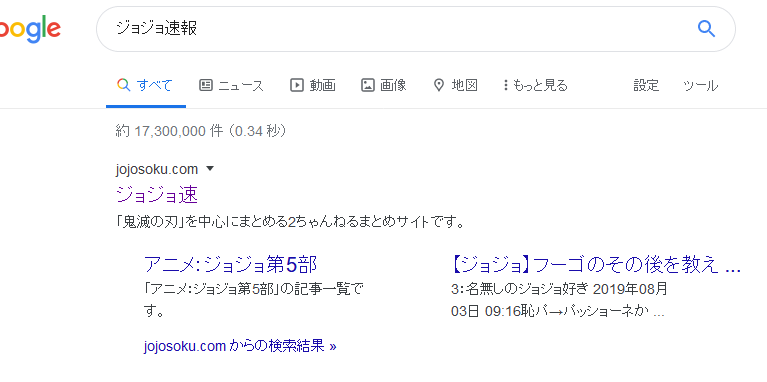Click jojosoku.com からの検索結果 link
This screenshot has width=767, height=382.
pyautogui.click(x=240, y=346)
